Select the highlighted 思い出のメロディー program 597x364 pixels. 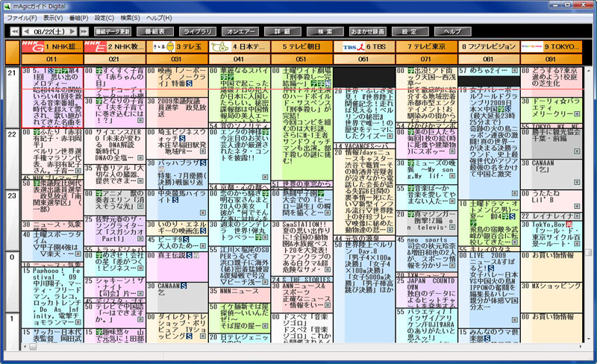[52, 98]
